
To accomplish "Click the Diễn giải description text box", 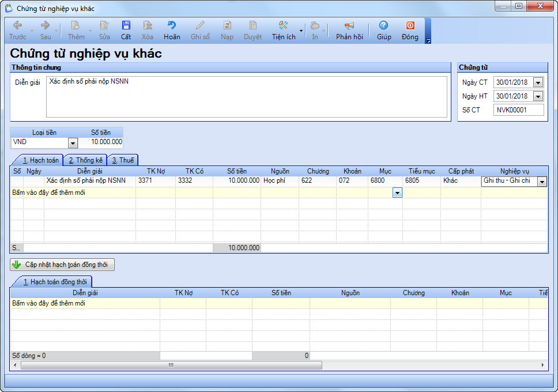I will pyautogui.click(x=247, y=97).
